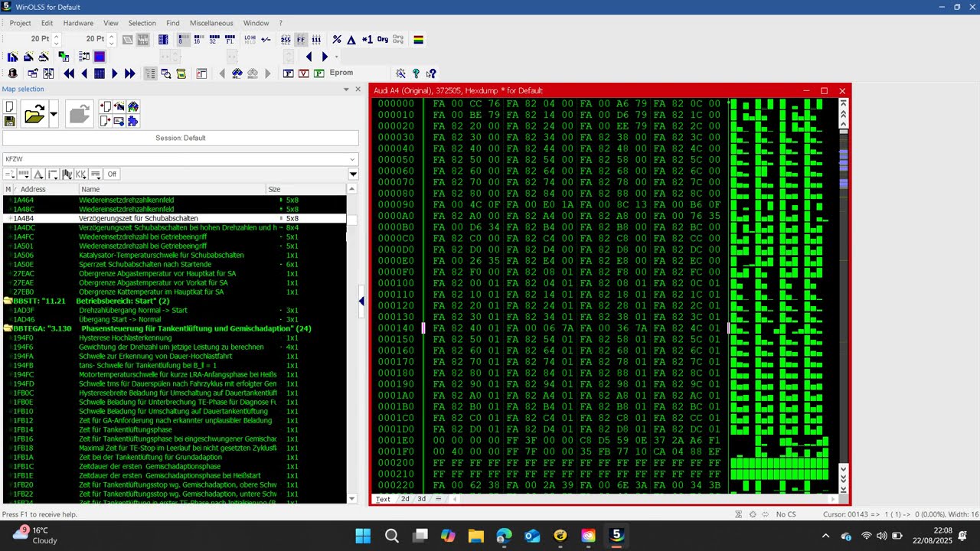Toggle 32-bit display mode
This screenshot has width=980, height=551.
(x=212, y=39)
